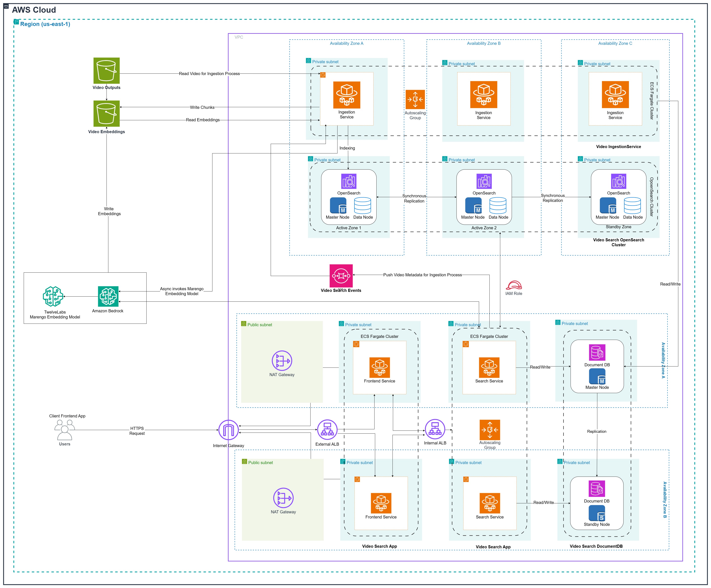The image size is (711, 588).
Task: Click the Video Search Events SQS queue icon
Action: [341, 276]
